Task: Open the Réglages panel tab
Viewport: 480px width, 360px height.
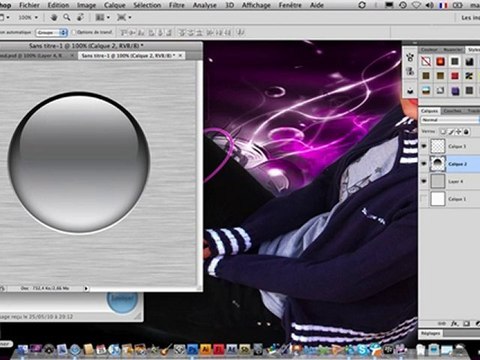Action: 430,333
